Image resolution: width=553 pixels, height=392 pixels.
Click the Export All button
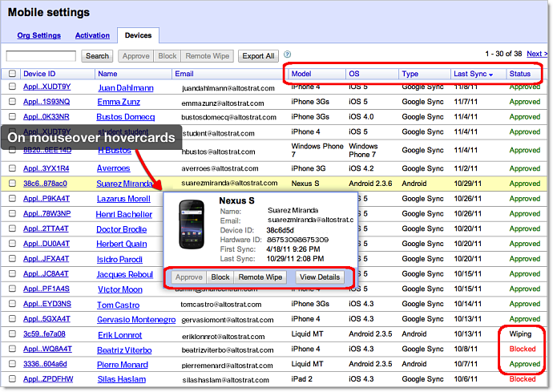click(259, 56)
